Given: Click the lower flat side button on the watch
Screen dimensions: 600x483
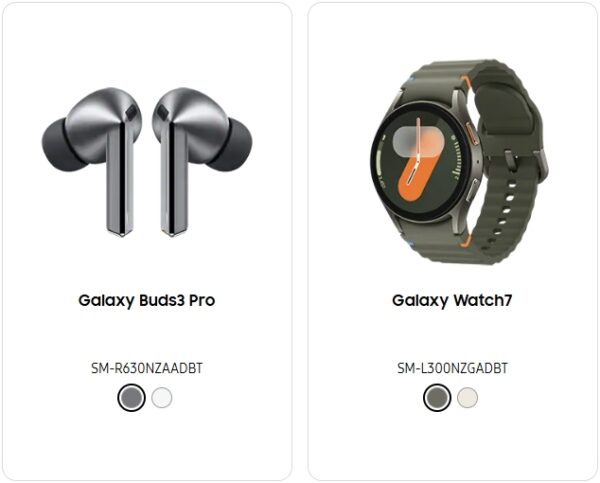Looking at the screenshot, I should click(x=471, y=191).
